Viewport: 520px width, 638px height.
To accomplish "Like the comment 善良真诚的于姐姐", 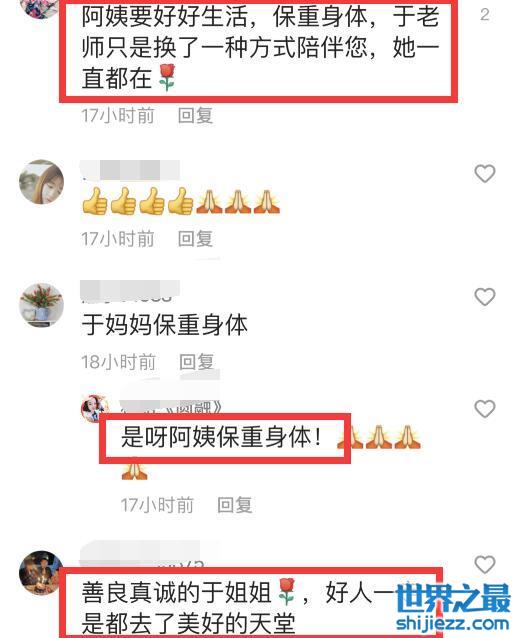I will coord(485,565).
